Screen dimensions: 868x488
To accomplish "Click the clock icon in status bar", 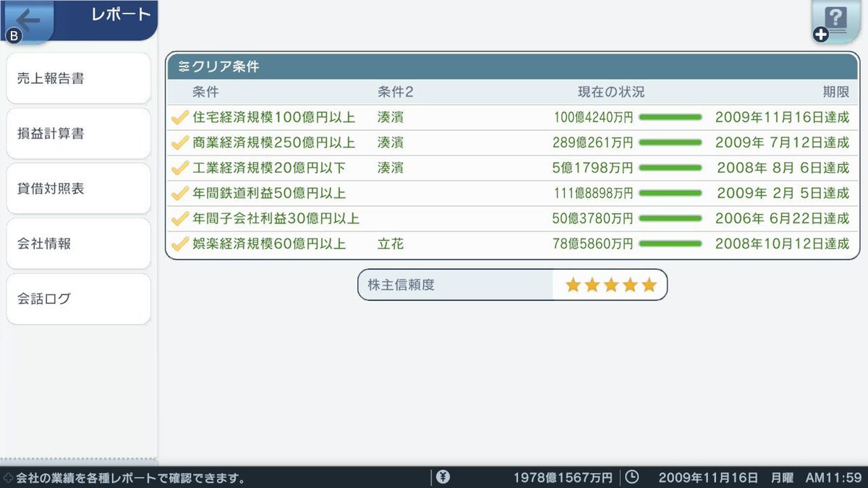I will pos(631,477).
